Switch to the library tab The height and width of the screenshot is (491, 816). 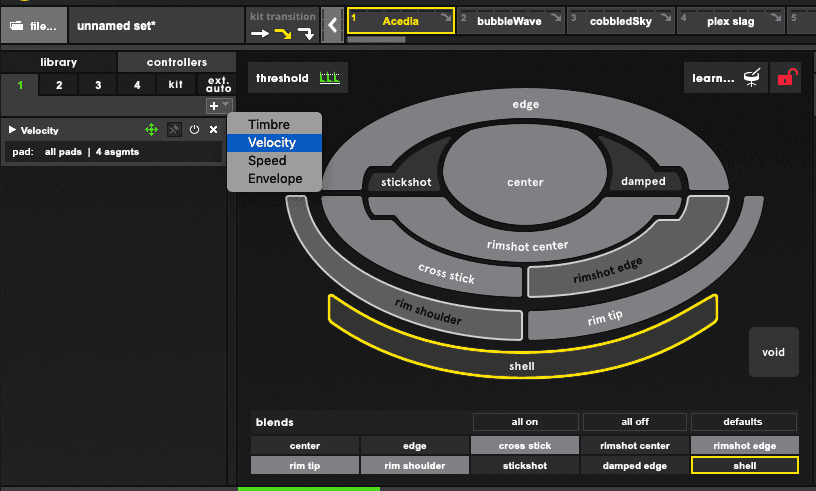[58, 62]
